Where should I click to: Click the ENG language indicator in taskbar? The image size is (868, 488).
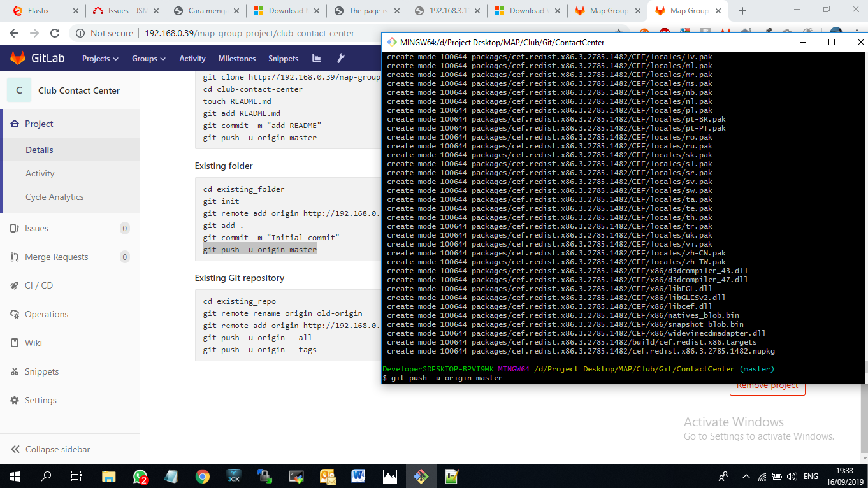(x=811, y=476)
